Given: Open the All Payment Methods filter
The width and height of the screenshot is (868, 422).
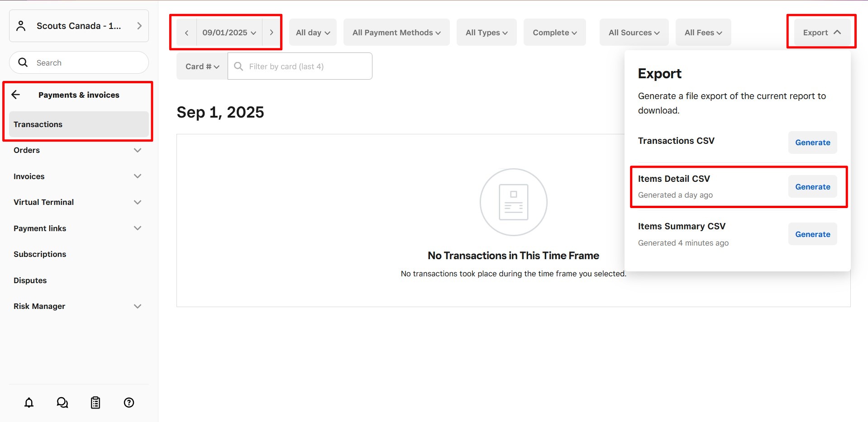Looking at the screenshot, I should 396,33.
